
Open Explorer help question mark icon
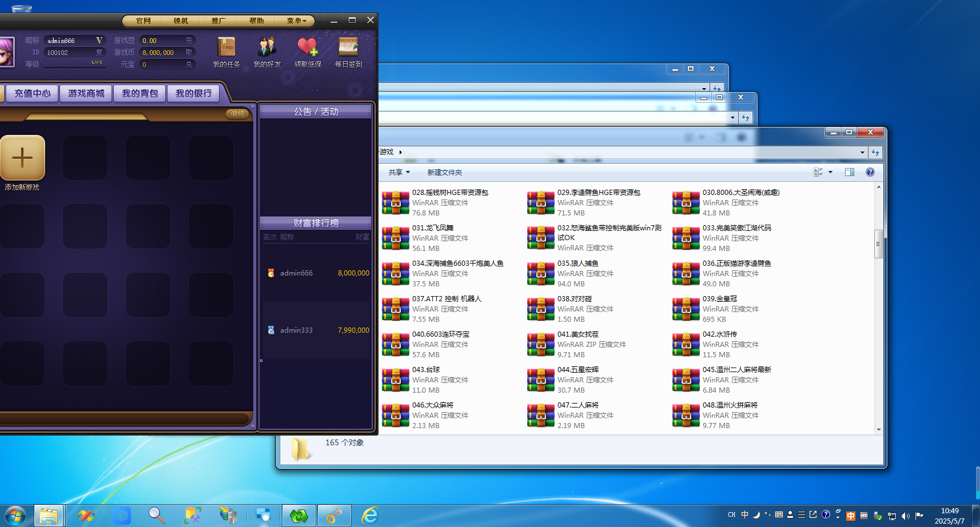(870, 172)
